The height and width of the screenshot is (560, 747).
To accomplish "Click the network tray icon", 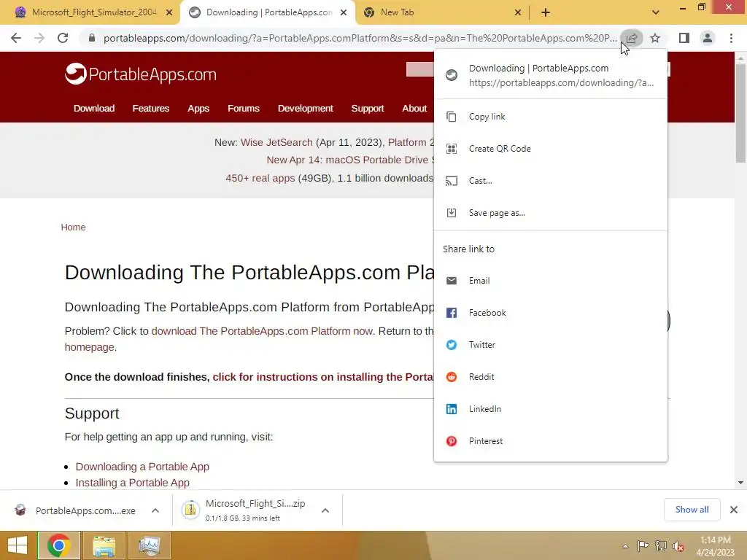I will coord(661,546).
